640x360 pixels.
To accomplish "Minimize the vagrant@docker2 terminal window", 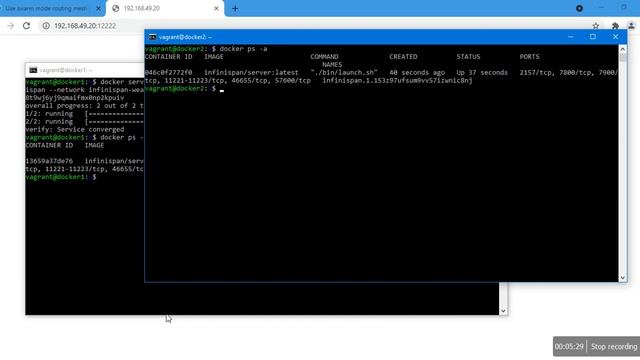I will click(x=571, y=37).
